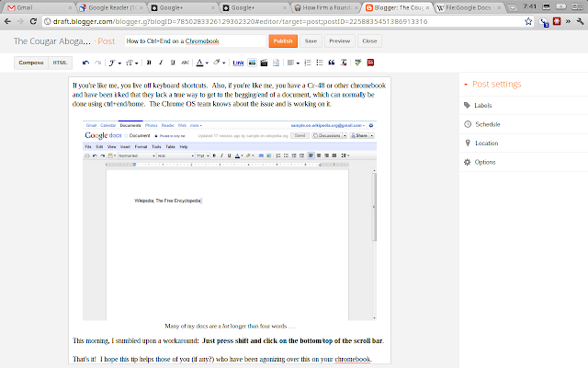
Task: Toggle bold formatting
Action: pyautogui.click(x=149, y=63)
